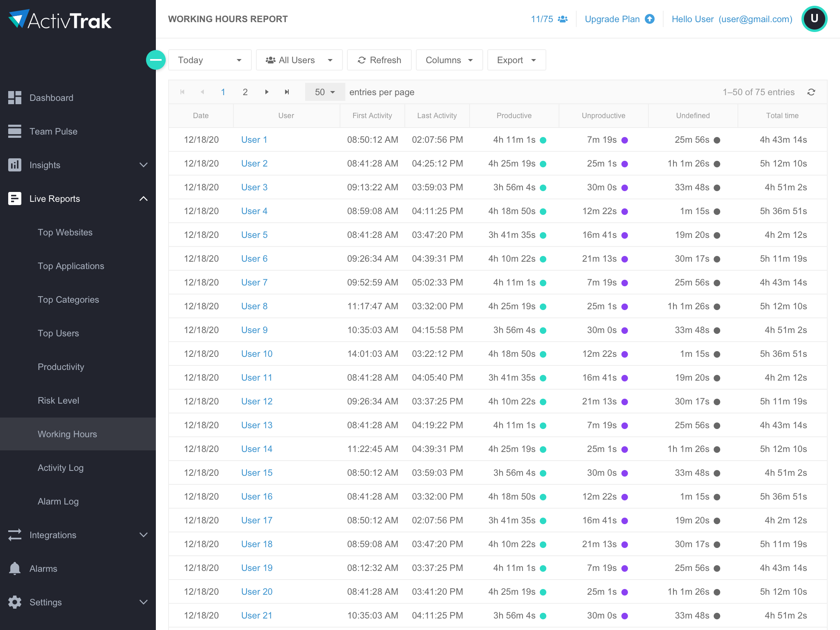Go to last page arrow

point(287,92)
